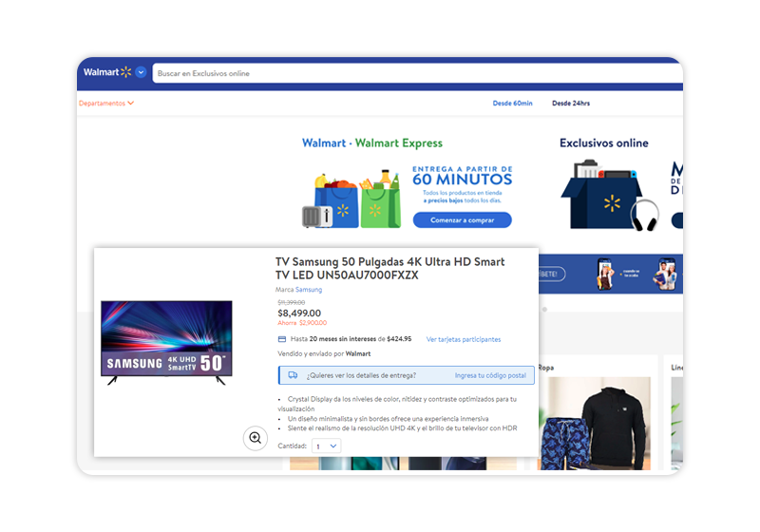Select the Desde 60min tab

click(512, 104)
